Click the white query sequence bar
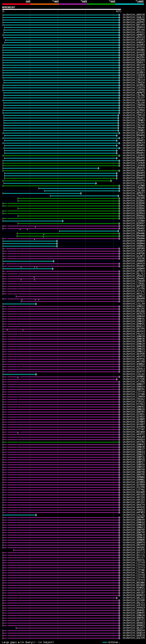 pos(62,10)
